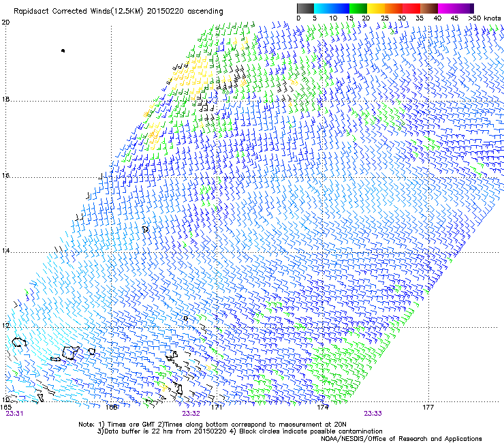Select the brown 35–40 knots legend segment
504x443 pixels.
pos(429,8)
